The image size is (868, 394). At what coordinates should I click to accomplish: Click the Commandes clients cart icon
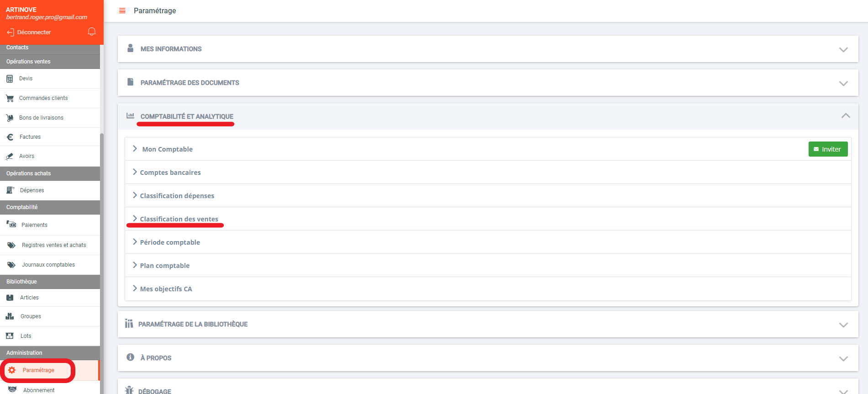click(10, 99)
